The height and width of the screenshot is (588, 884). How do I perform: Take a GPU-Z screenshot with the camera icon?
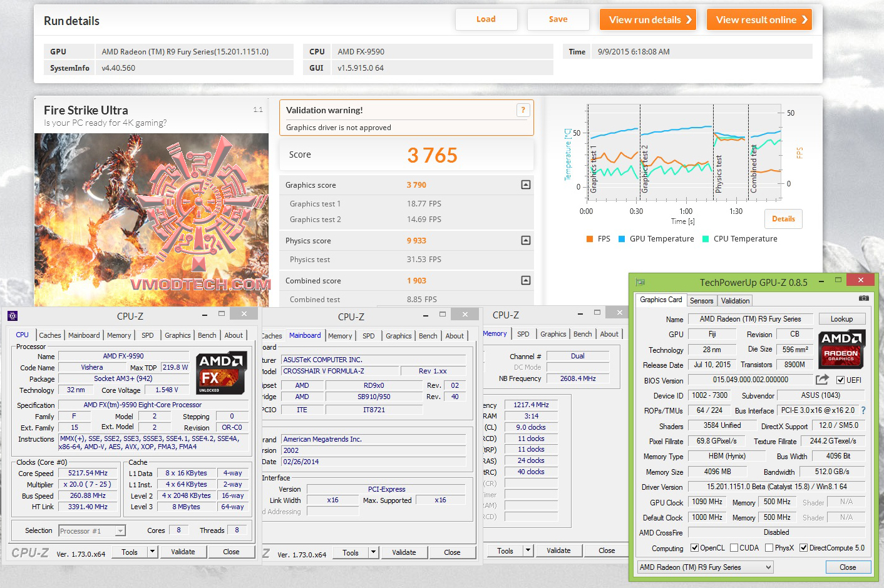tap(863, 299)
